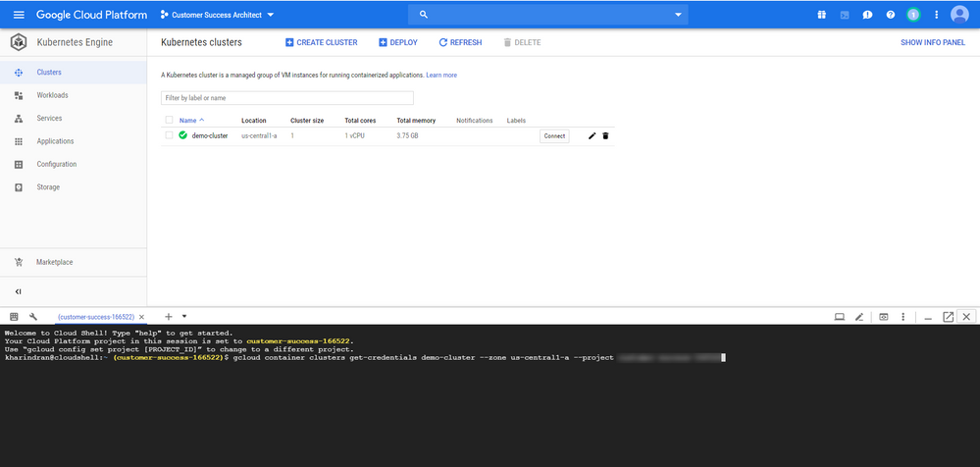980x467 pixels.
Task: Collapse the sidebar with the bottom arrow
Action: click(x=19, y=291)
